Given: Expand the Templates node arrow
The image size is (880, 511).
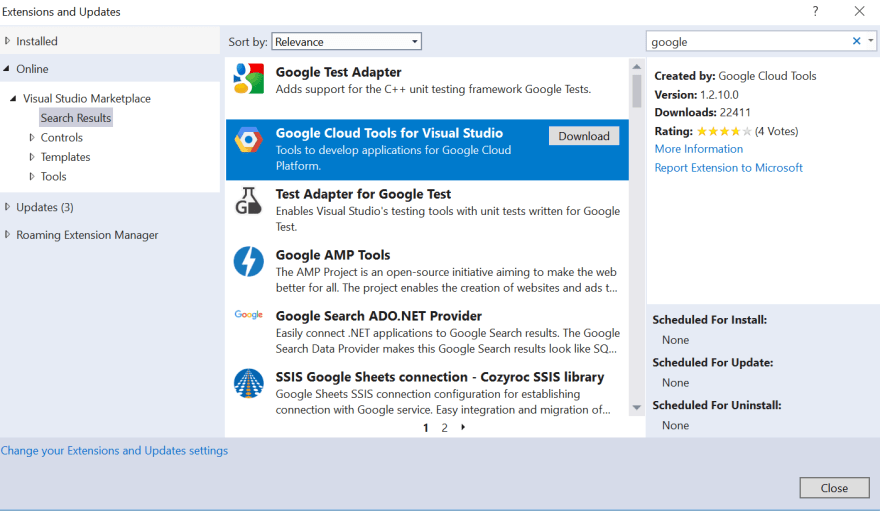Looking at the screenshot, I should pyautogui.click(x=32, y=157).
